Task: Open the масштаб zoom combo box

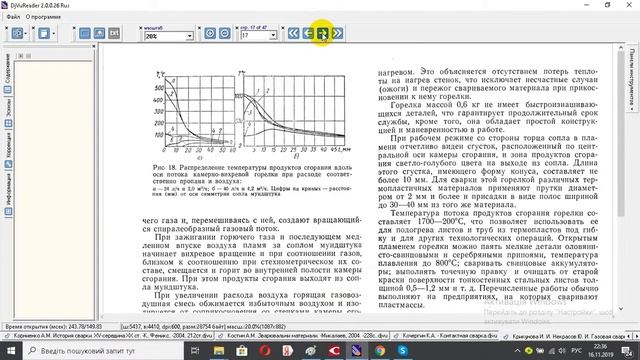Action: coord(169,36)
